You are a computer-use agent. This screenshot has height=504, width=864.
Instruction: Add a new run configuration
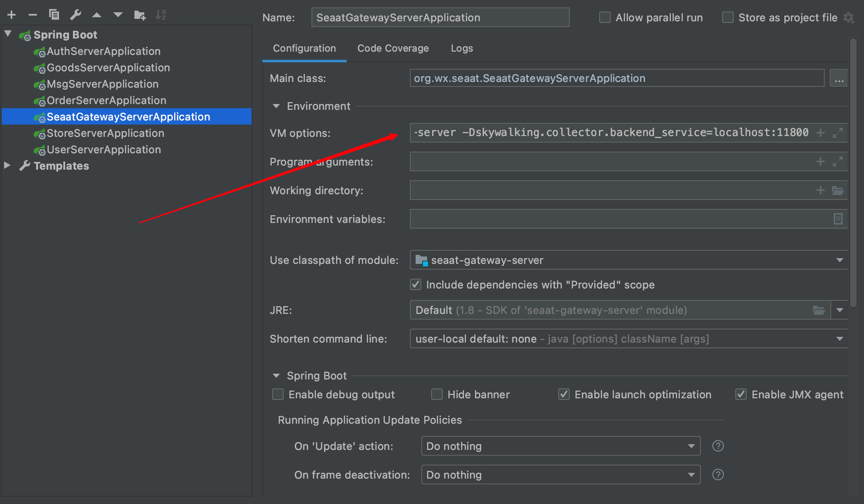point(11,15)
